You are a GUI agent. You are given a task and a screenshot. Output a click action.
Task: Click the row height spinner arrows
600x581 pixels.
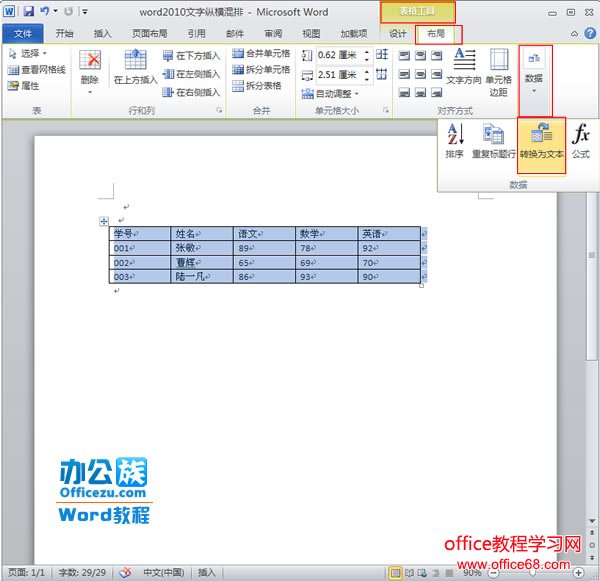(x=367, y=55)
